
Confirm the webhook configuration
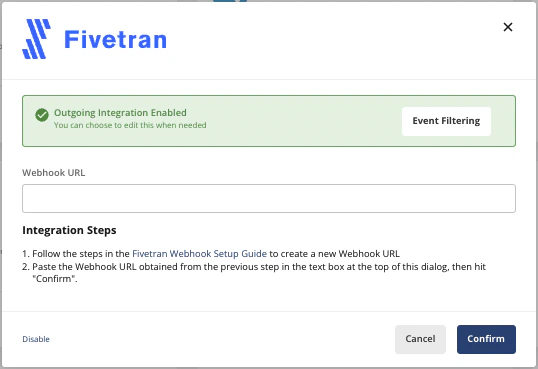click(x=486, y=339)
